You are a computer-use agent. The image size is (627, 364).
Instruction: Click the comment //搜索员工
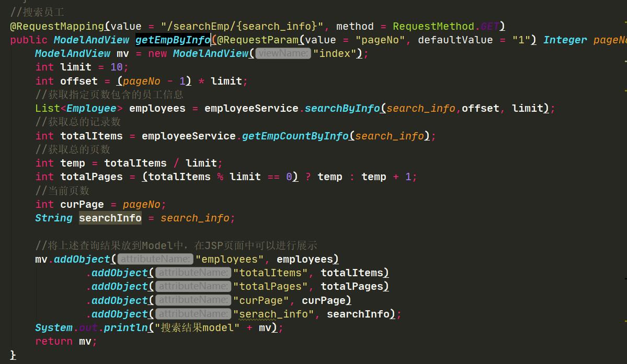[x=37, y=13]
